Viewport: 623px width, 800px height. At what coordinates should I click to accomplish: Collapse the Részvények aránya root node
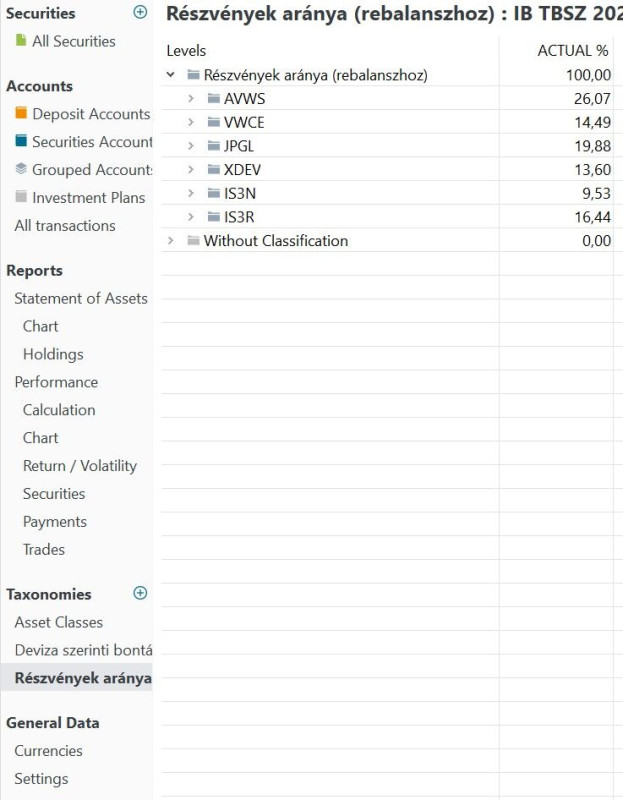point(171,75)
